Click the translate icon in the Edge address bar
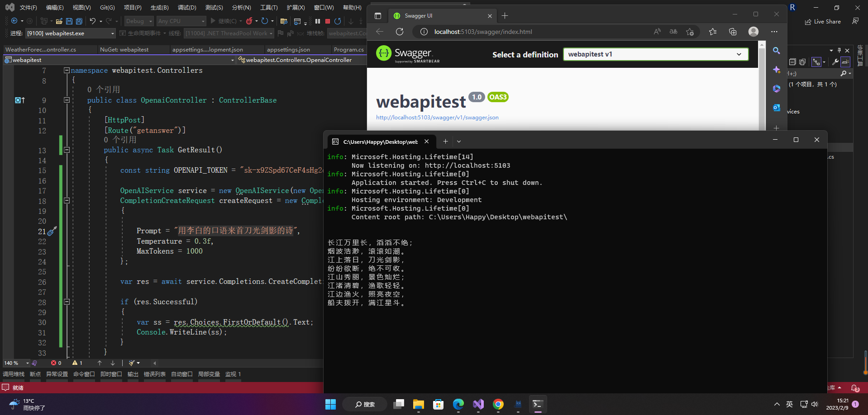The height and width of the screenshot is (415, 868). (673, 31)
